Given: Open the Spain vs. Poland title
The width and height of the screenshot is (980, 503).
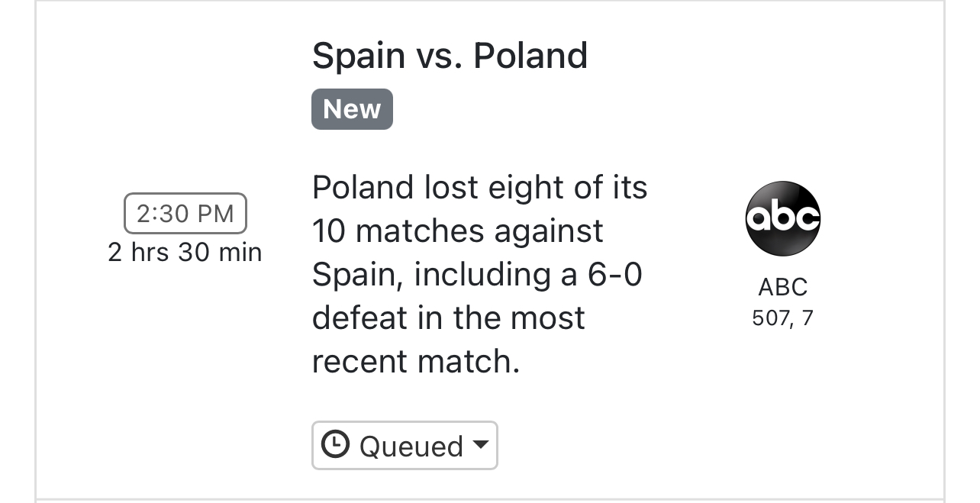Looking at the screenshot, I should pos(450,56).
